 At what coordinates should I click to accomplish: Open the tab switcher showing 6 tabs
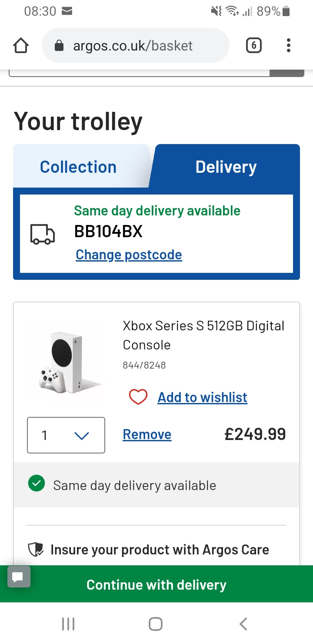point(254,45)
